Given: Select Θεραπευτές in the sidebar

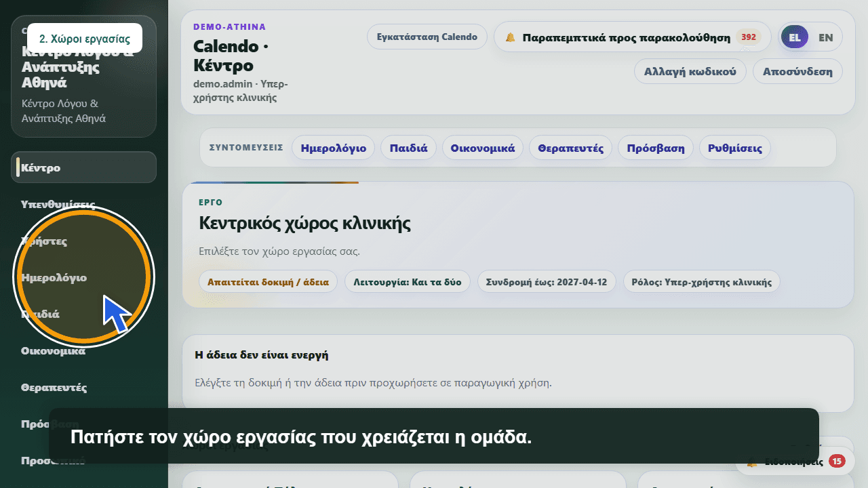Looking at the screenshot, I should [x=83, y=387].
